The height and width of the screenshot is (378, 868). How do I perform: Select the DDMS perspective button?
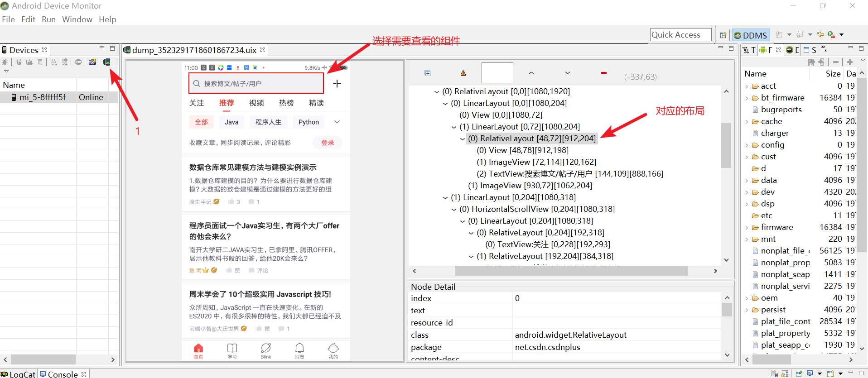751,35
